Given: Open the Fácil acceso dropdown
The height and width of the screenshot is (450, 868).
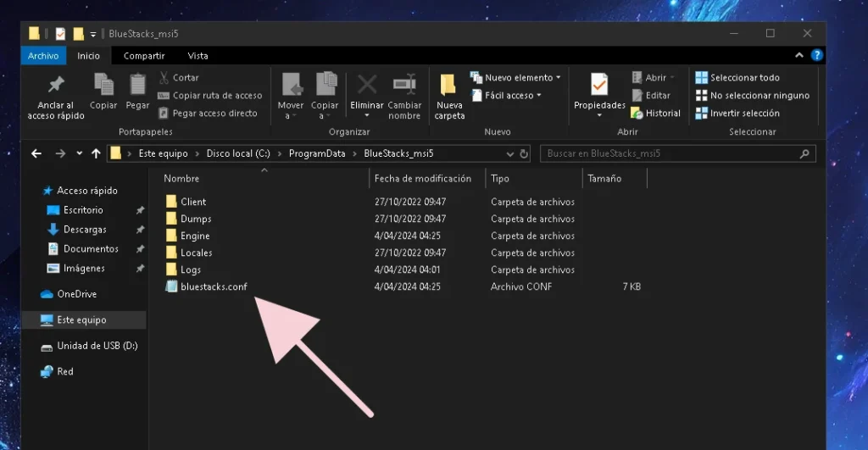Looking at the screenshot, I should click(514, 96).
